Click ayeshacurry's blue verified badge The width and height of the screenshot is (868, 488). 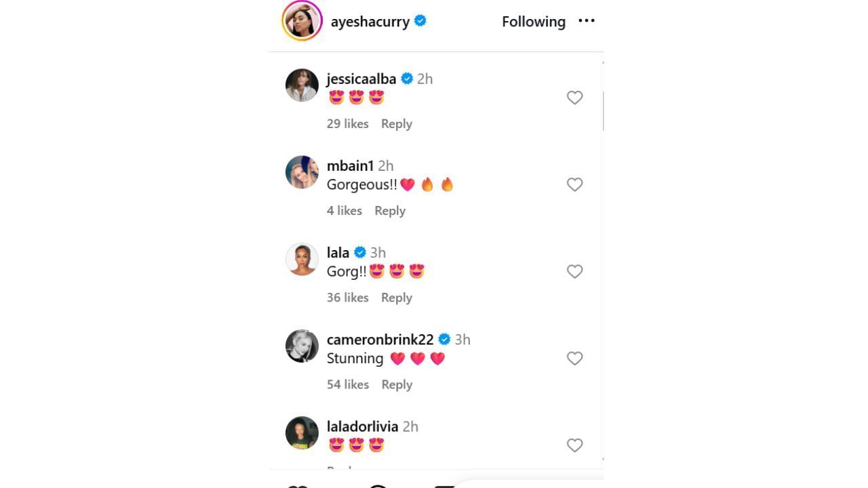419,21
